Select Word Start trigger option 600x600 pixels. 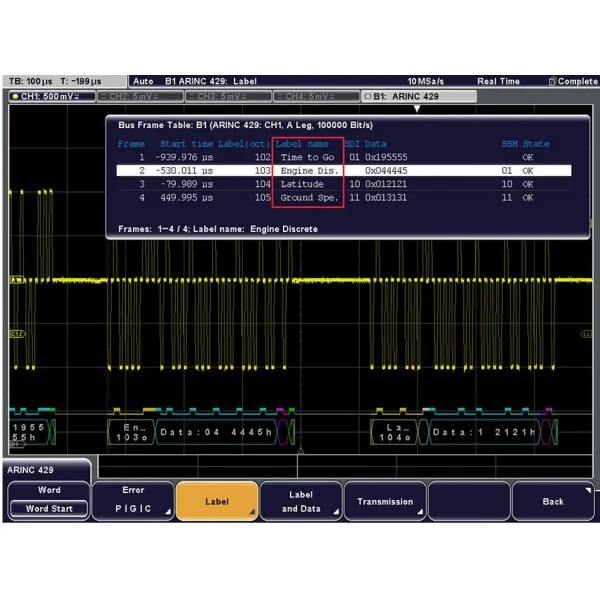[x=49, y=509]
